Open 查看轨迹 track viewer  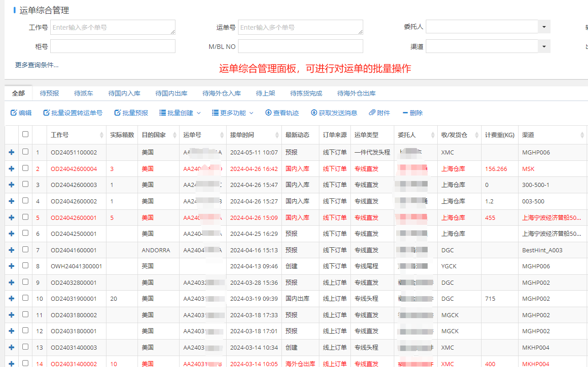(x=282, y=113)
